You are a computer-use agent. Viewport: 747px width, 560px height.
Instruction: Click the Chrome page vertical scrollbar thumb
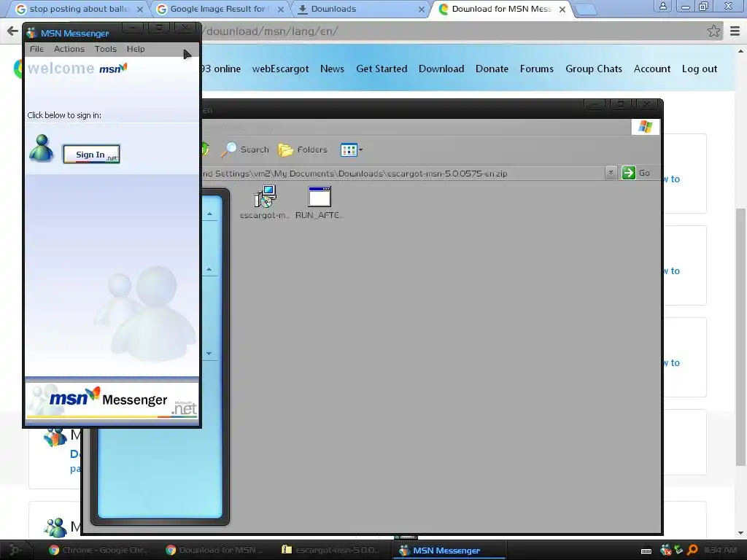(740, 337)
